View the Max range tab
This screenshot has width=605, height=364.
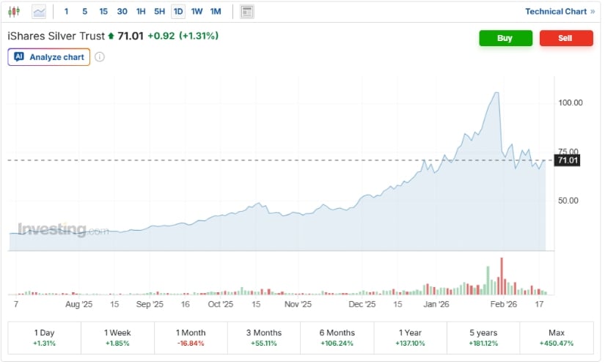(557, 338)
